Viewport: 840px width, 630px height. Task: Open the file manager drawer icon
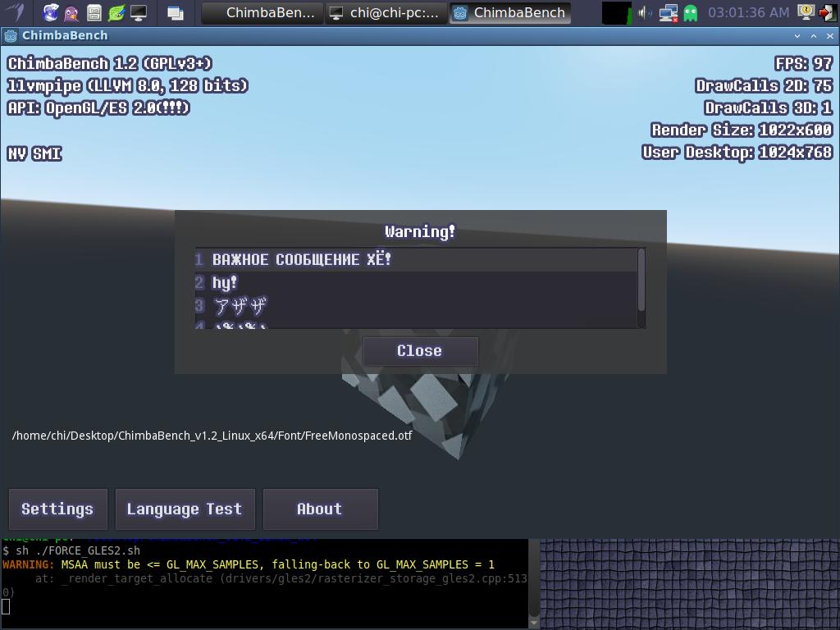pyautogui.click(x=94, y=12)
